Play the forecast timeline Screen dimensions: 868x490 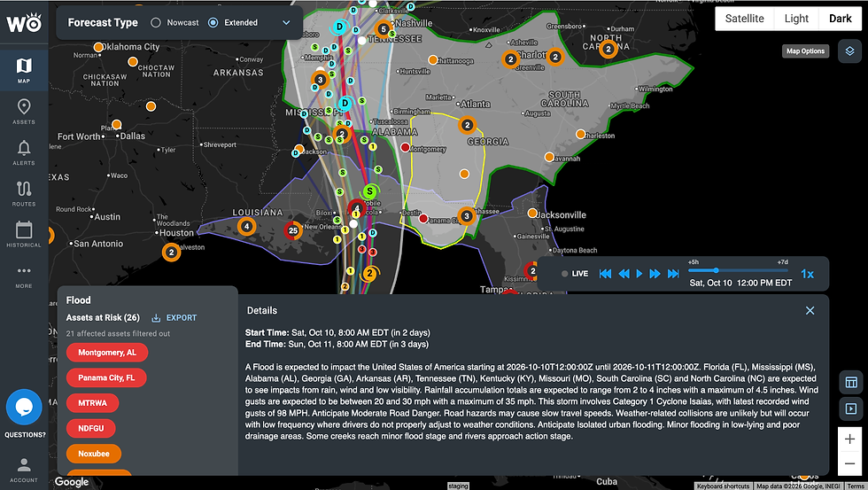pos(639,274)
